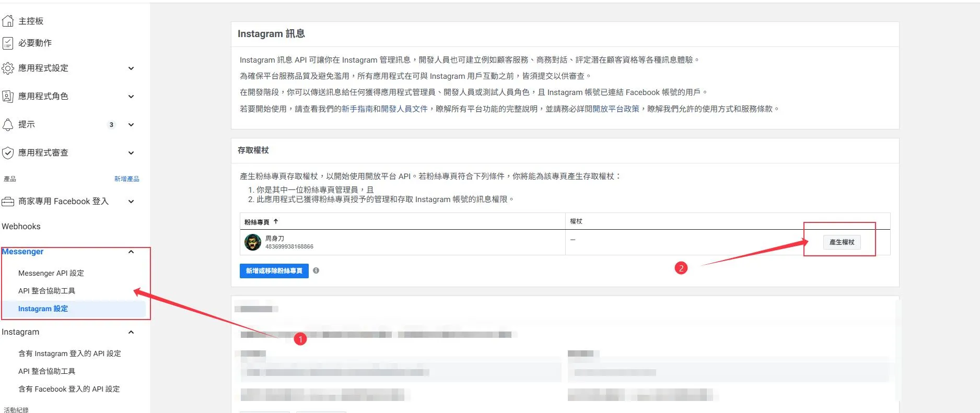Open 含有 Facebook 登入的 API 設定
This screenshot has width=980, height=413.
(69, 389)
